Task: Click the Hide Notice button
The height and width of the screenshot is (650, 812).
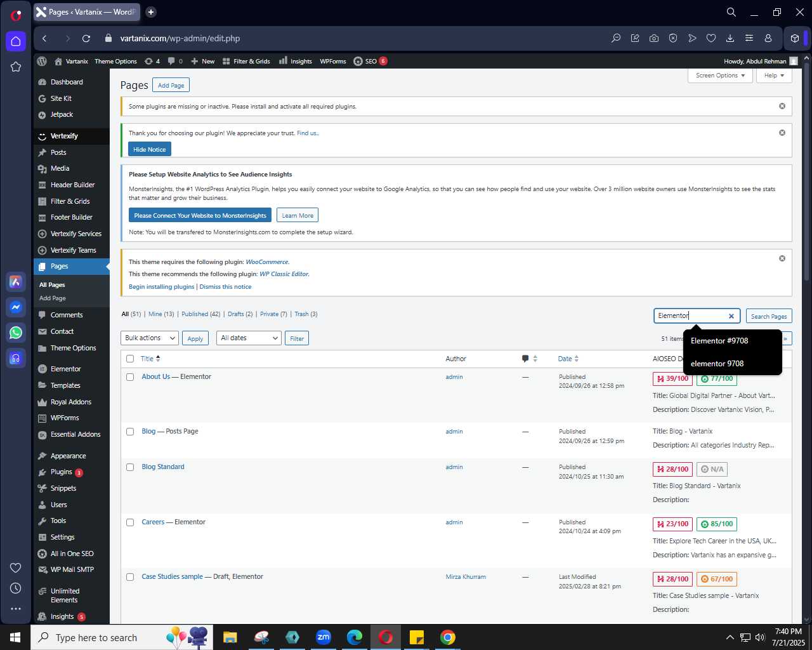Action: (x=150, y=149)
